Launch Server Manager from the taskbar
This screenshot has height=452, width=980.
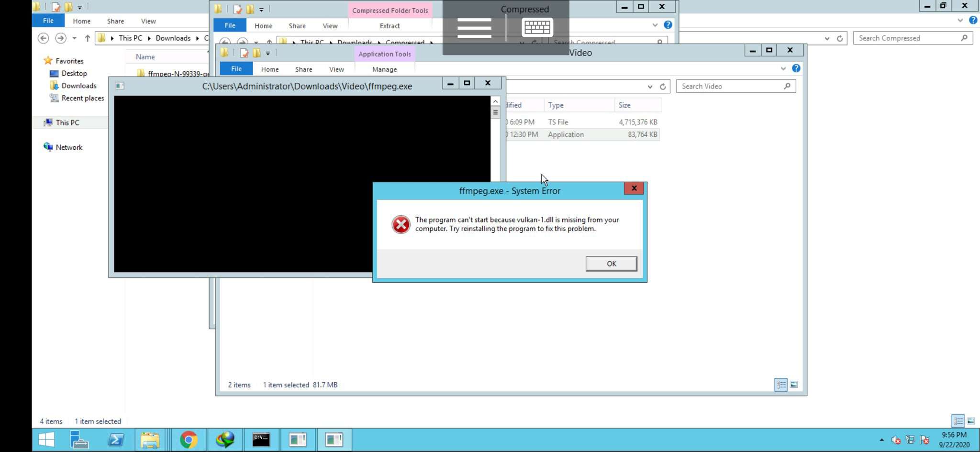[79, 440]
